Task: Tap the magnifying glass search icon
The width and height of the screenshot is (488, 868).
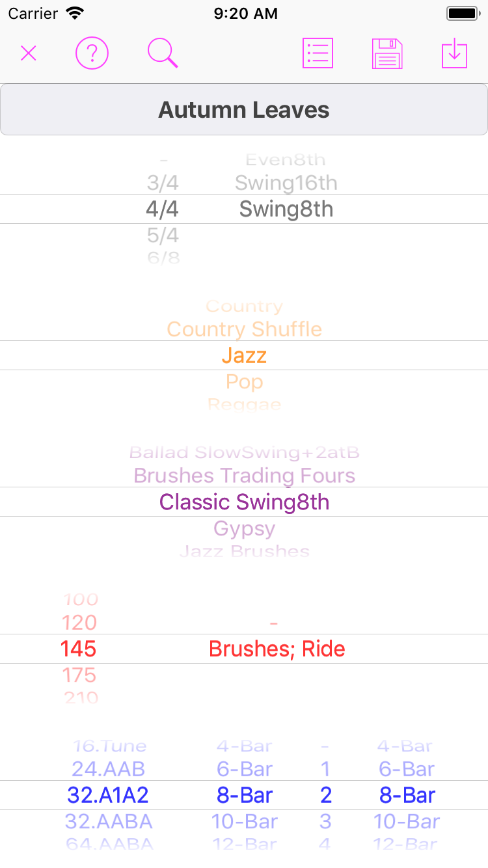Action: click(x=163, y=53)
